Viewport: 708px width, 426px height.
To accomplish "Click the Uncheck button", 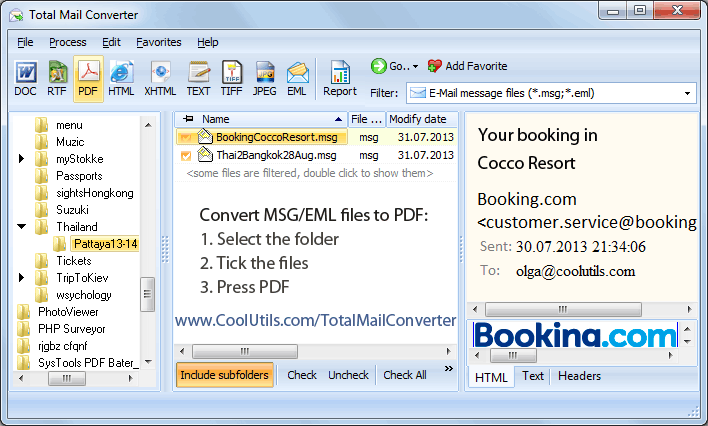I will [x=348, y=375].
